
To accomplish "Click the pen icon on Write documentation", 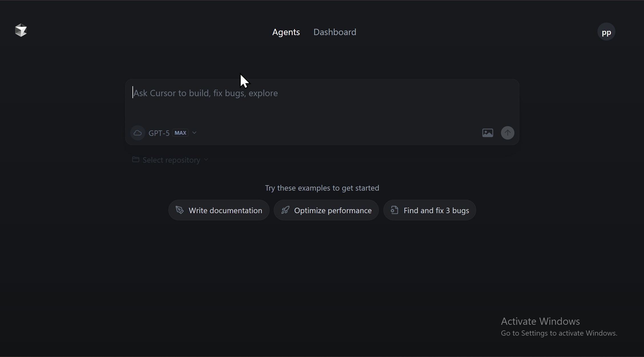I will [x=180, y=210].
